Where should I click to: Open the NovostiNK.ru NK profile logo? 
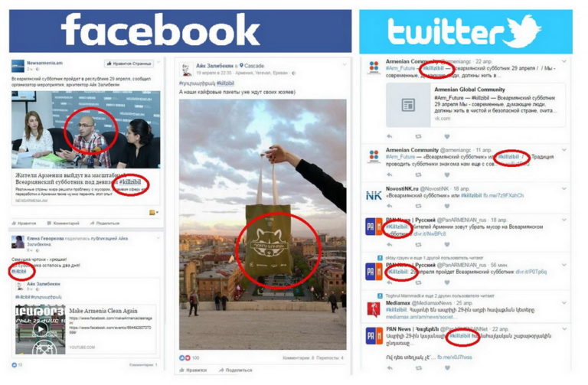[374, 195]
